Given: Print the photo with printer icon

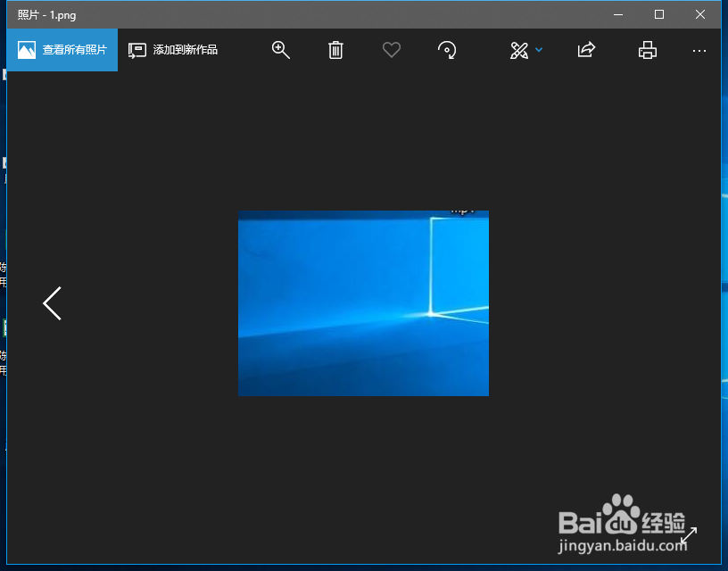Looking at the screenshot, I should pos(647,50).
